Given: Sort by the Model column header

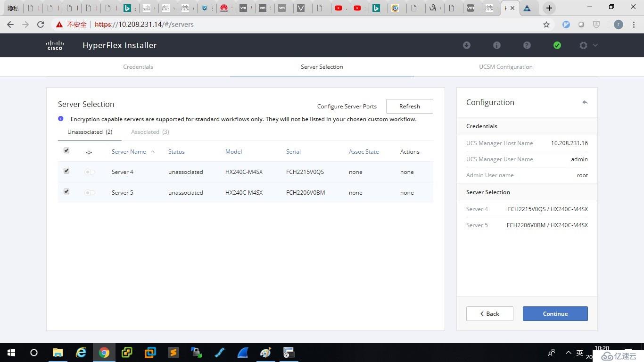Looking at the screenshot, I should click(x=234, y=152).
